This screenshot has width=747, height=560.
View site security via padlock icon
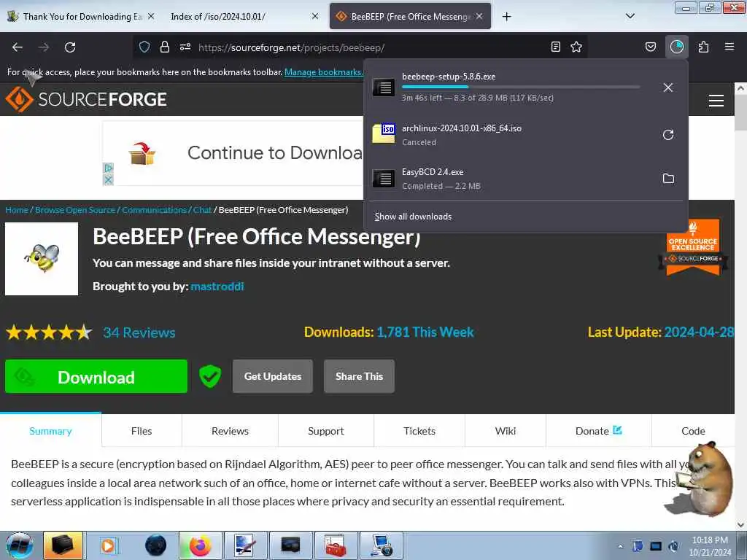165,47
